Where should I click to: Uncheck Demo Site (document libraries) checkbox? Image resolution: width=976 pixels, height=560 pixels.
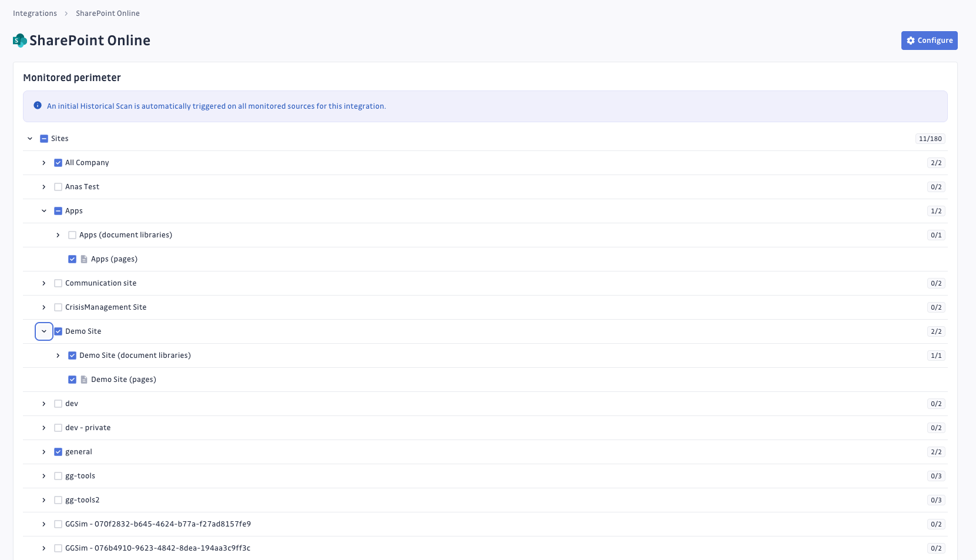click(72, 356)
